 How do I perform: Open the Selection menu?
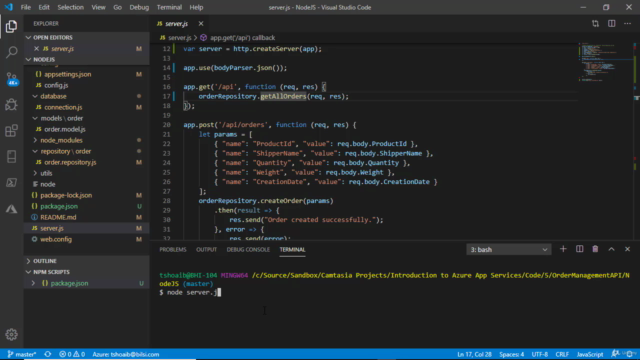(70, 7)
